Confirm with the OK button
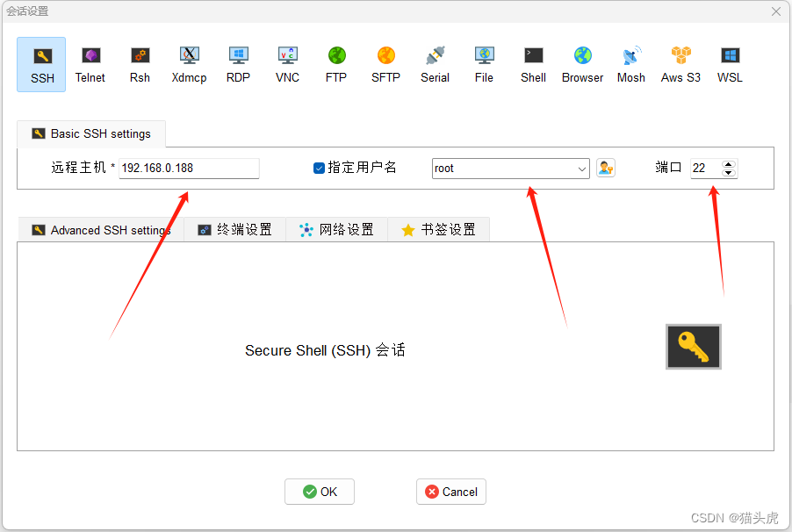Image resolution: width=792 pixels, height=532 pixels. pos(320,492)
